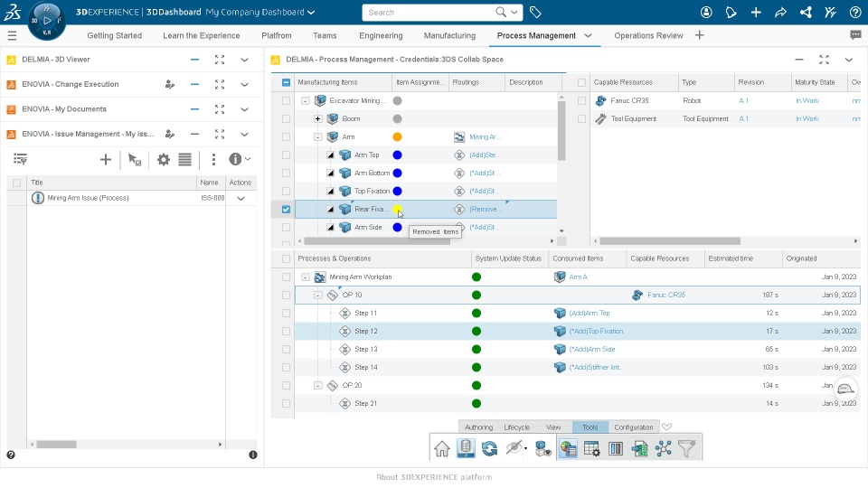
Task: Open the hamburger menu at left
Action: 12,36
